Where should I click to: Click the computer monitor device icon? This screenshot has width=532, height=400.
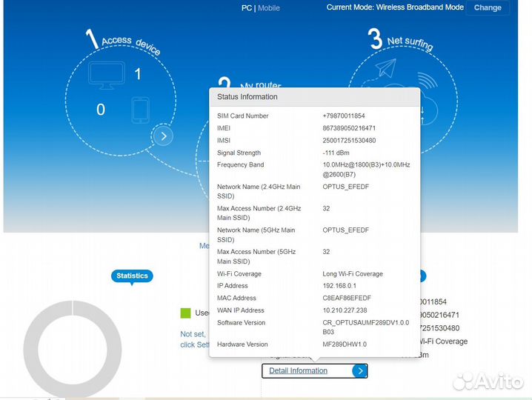(107, 76)
